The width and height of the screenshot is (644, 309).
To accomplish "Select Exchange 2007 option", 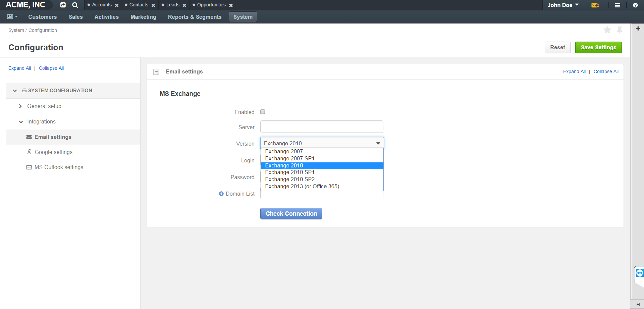I will pos(322,152).
